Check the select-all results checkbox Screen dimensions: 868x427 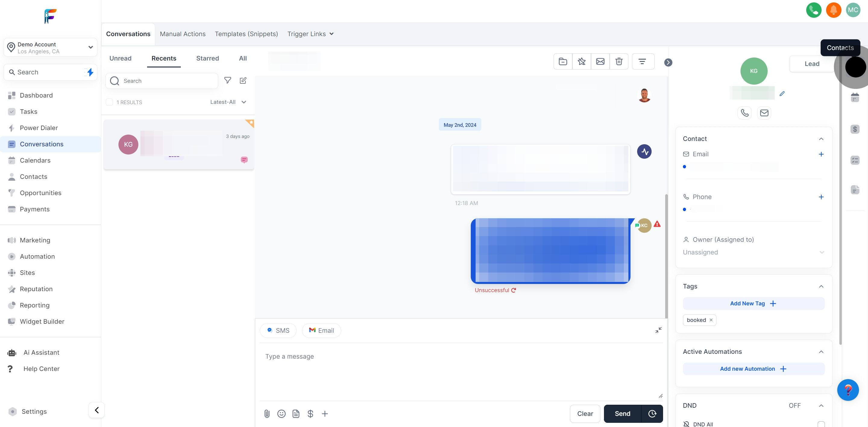pyautogui.click(x=109, y=102)
